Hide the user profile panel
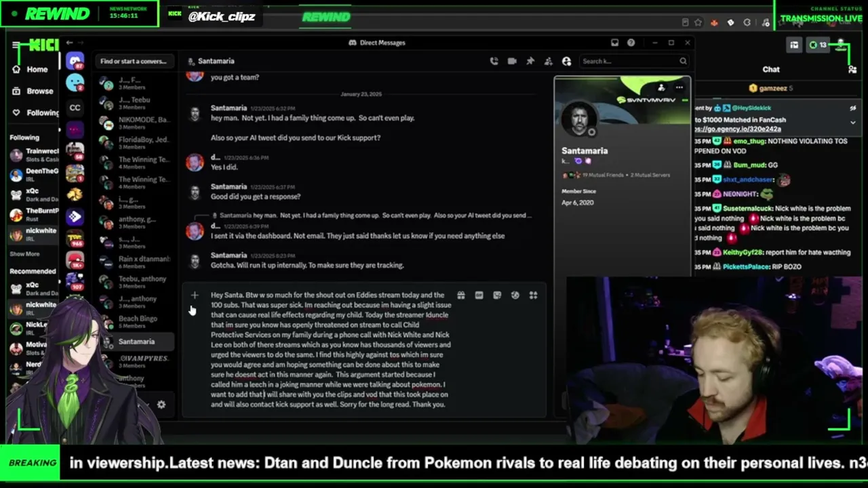The width and height of the screenshot is (868, 488). 566,61
